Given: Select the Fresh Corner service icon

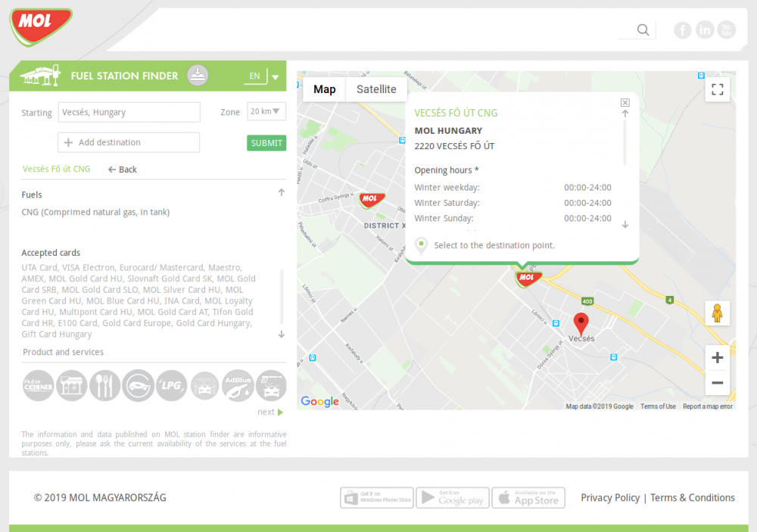Looking at the screenshot, I should [x=38, y=386].
